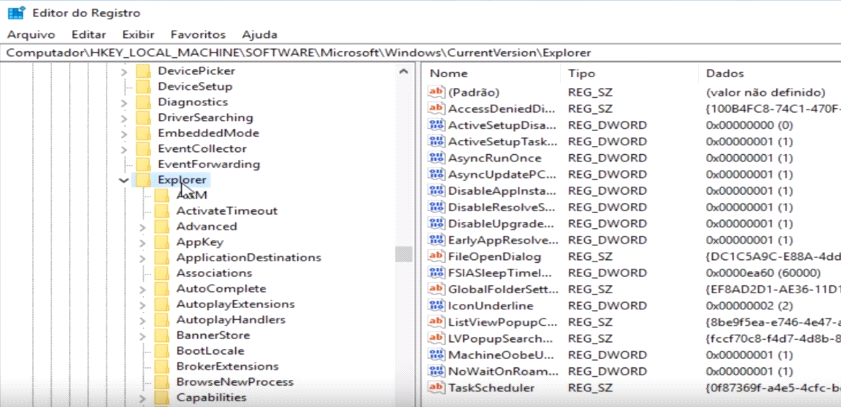Click the AccessDeniedDi... string value icon
This screenshot has width=844, height=407.
pos(436,109)
